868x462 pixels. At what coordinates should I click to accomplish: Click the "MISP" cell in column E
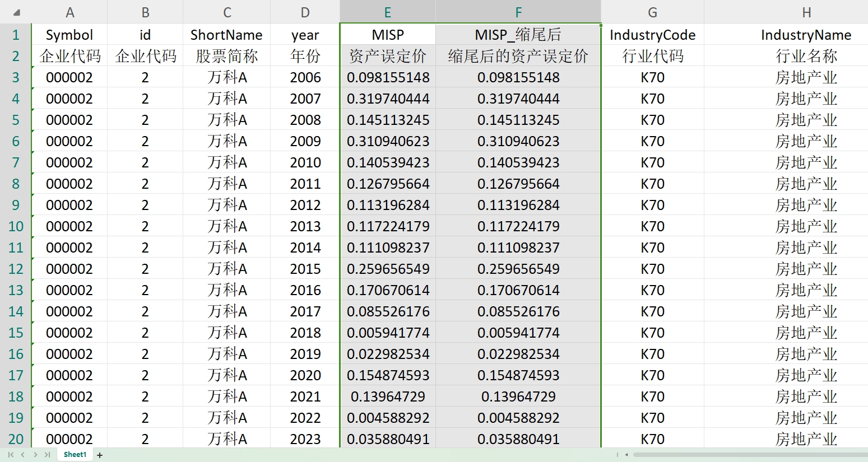388,35
